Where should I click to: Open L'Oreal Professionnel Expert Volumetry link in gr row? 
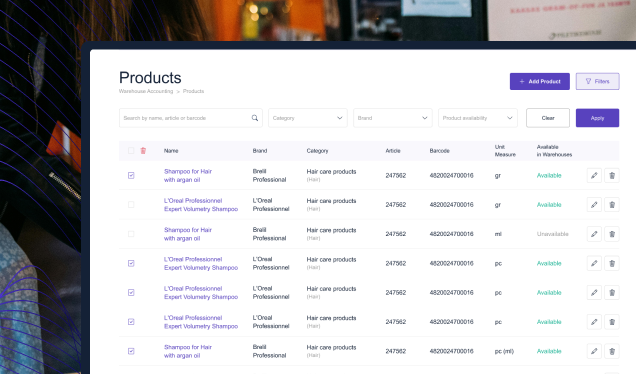pyautogui.click(x=201, y=205)
